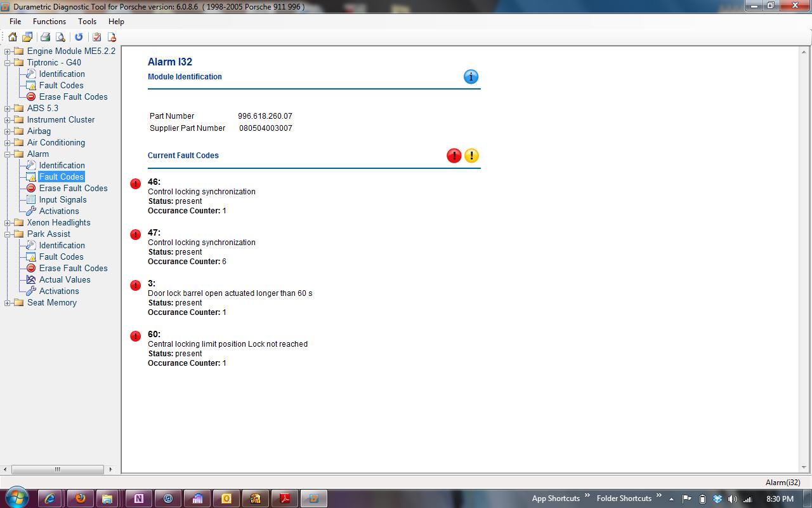Click the sidebar horizontal scrollbar thumb
812x508 pixels.
coord(57,469)
